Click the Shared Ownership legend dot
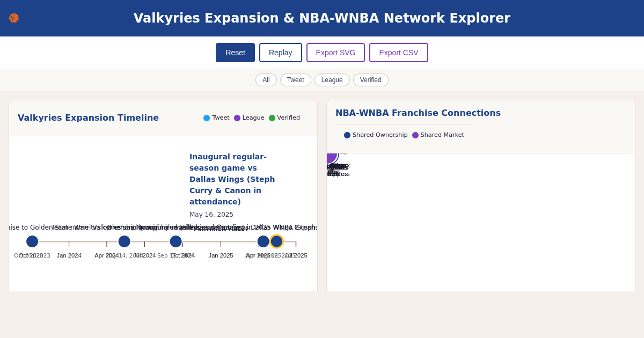Screen dimensions: 644x338 pos(347,135)
